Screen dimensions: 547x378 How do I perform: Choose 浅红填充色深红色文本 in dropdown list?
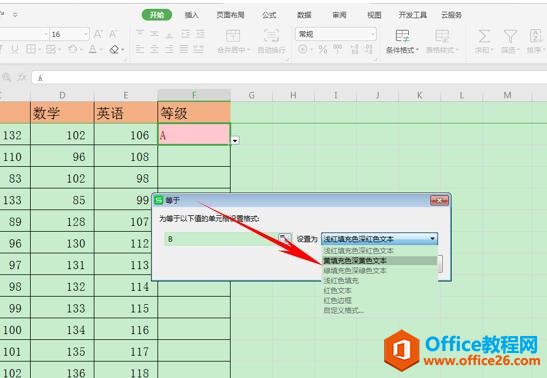pyautogui.click(x=379, y=250)
